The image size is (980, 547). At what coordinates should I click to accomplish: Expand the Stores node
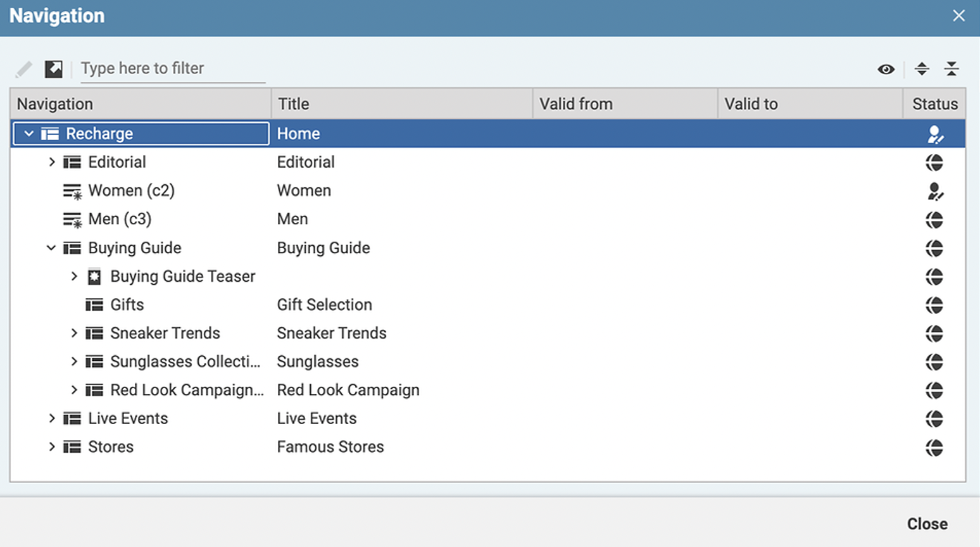coord(52,447)
